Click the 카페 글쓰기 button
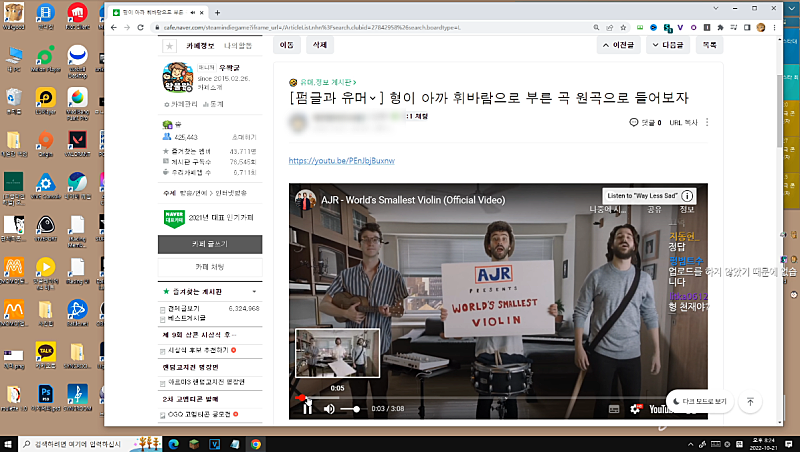 click(210, 244)
